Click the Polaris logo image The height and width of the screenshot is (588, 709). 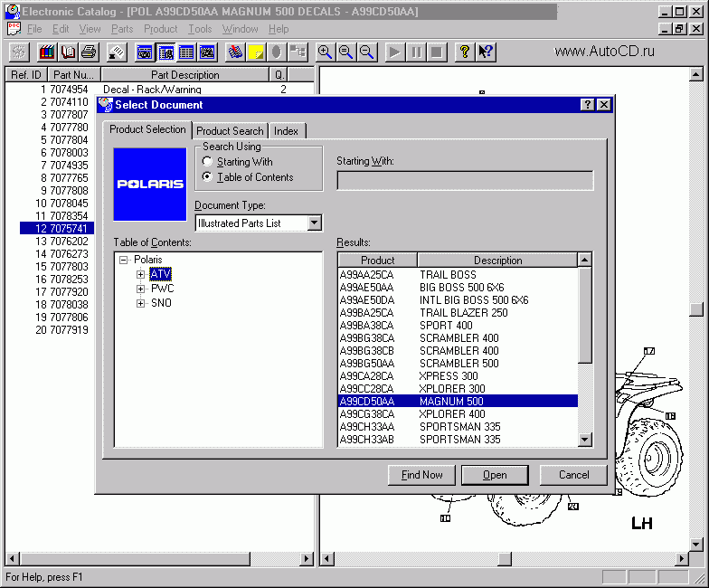[x=150, y=185]
